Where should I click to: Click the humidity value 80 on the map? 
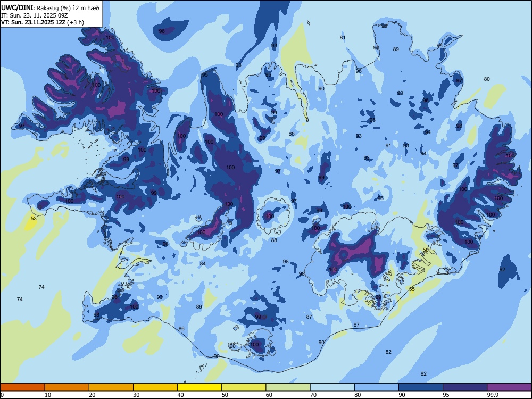(x=487, y=79)
